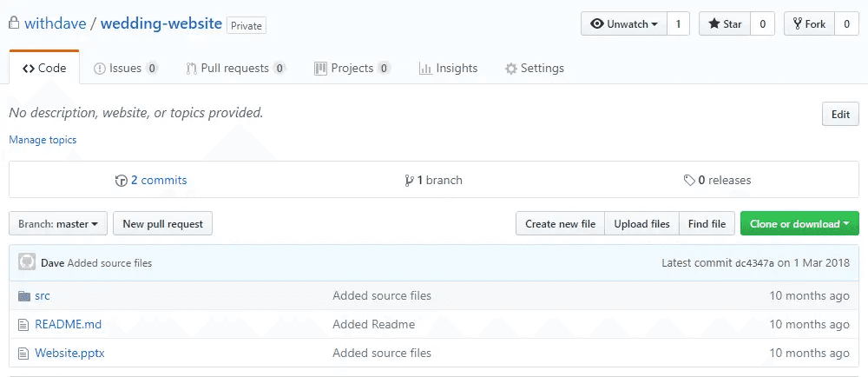Image resolution: width=868 pixels, height=377 pixels.
Task: Click Dave's avatar in latest commit bar
Action: [x=27, y=262]
